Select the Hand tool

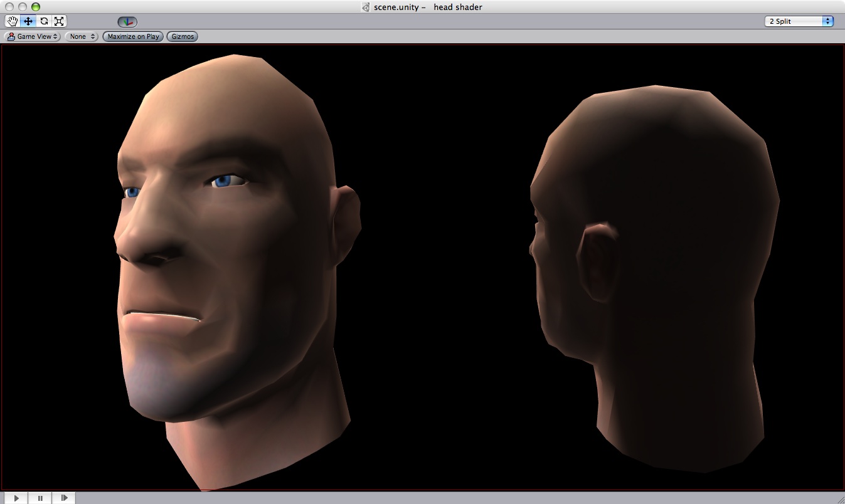[x=11, y=21]
